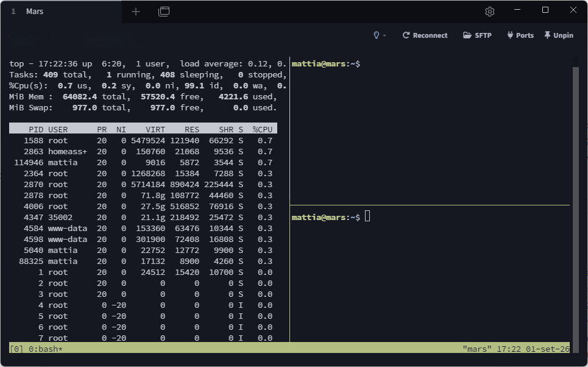Click the tmux window 0:bash* status entry
The width and height of the screenshot is (588, 367).
click(45, 349)
